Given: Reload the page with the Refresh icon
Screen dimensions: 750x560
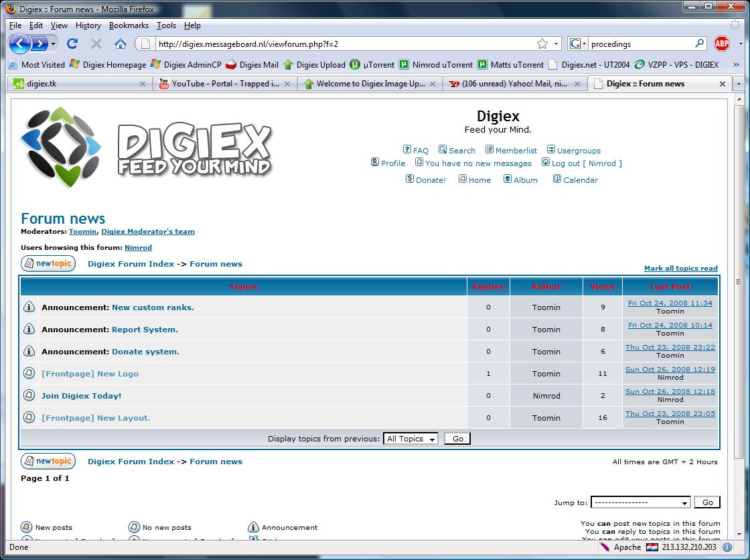Looking at the screenshot, I should [72, 44].
